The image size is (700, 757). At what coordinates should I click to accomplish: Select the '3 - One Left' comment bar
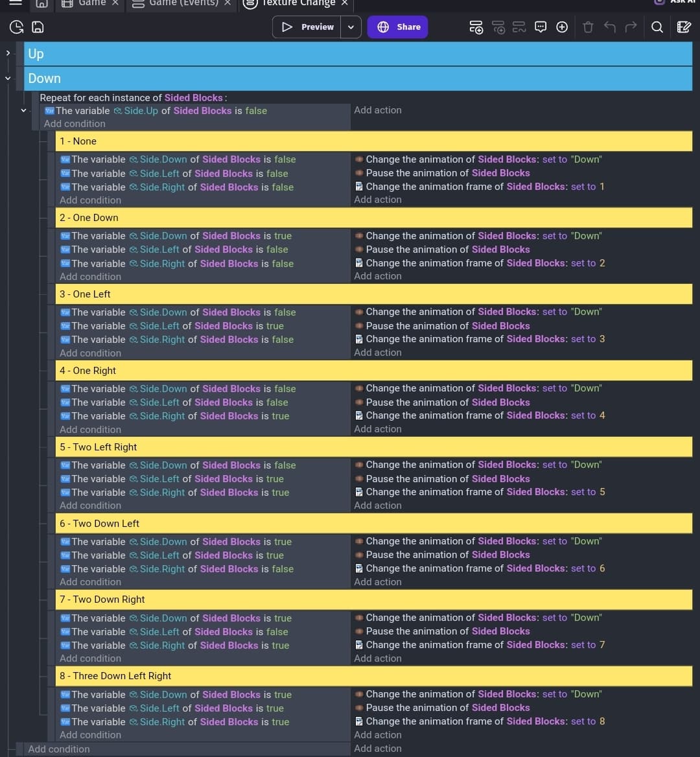(x=373, y=294)
